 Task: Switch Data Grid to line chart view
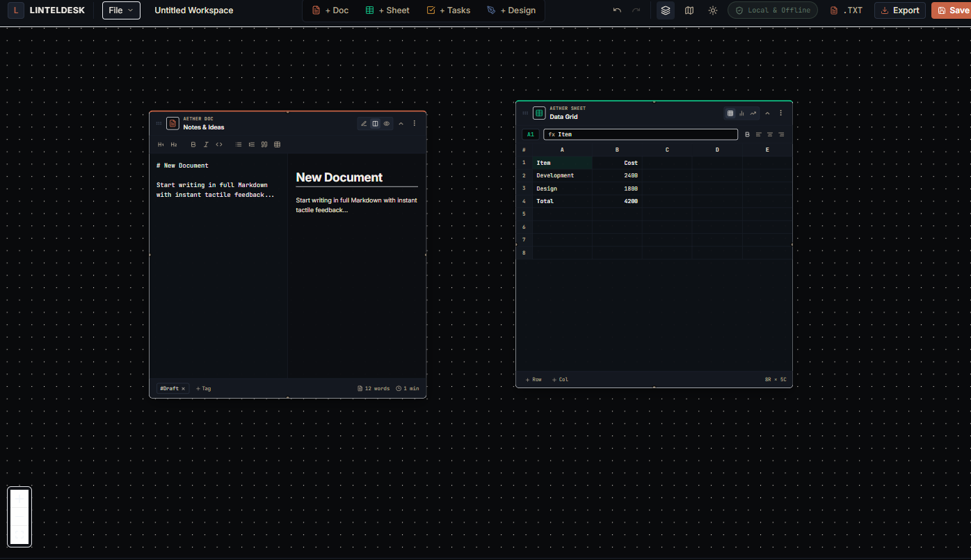[x=753, y=113]
